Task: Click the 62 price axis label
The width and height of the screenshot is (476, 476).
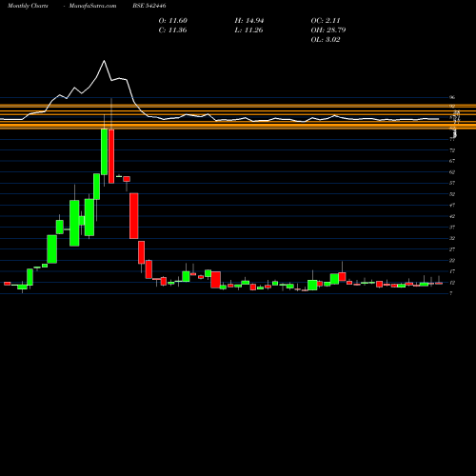Action: tap(452, 172)
